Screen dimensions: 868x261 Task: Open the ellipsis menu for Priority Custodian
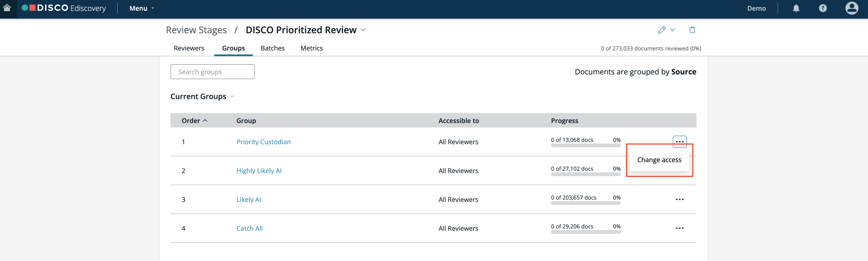680,142
